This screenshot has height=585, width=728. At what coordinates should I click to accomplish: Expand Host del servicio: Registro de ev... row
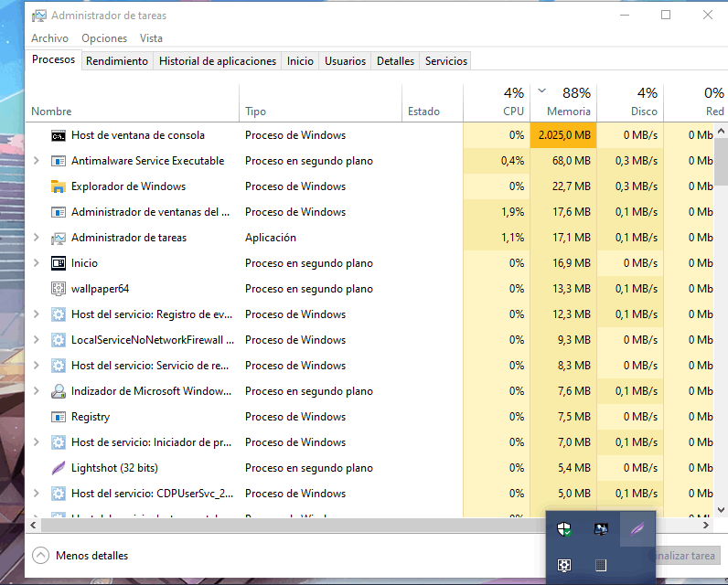(37, 314)
